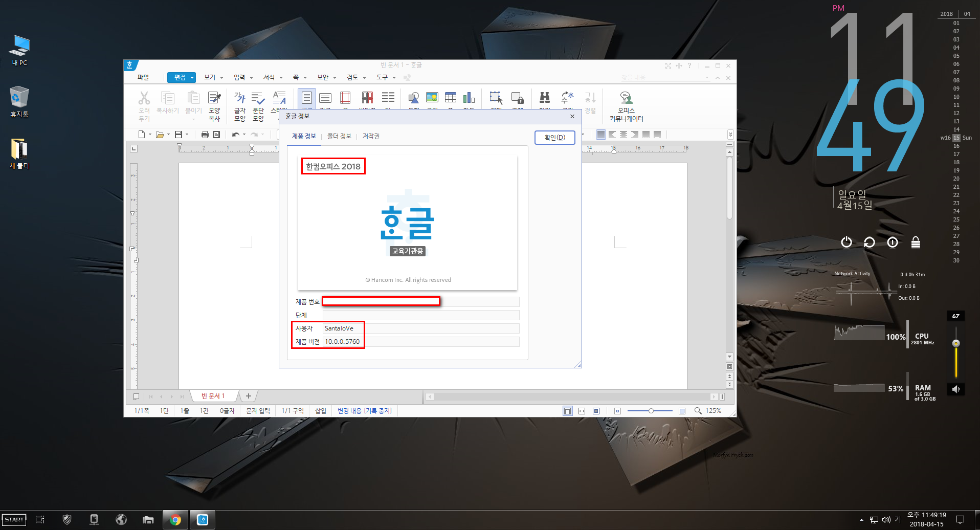Toggle justify alignment button
Viewport: 980px width, 530px height.
click(601, 135)
